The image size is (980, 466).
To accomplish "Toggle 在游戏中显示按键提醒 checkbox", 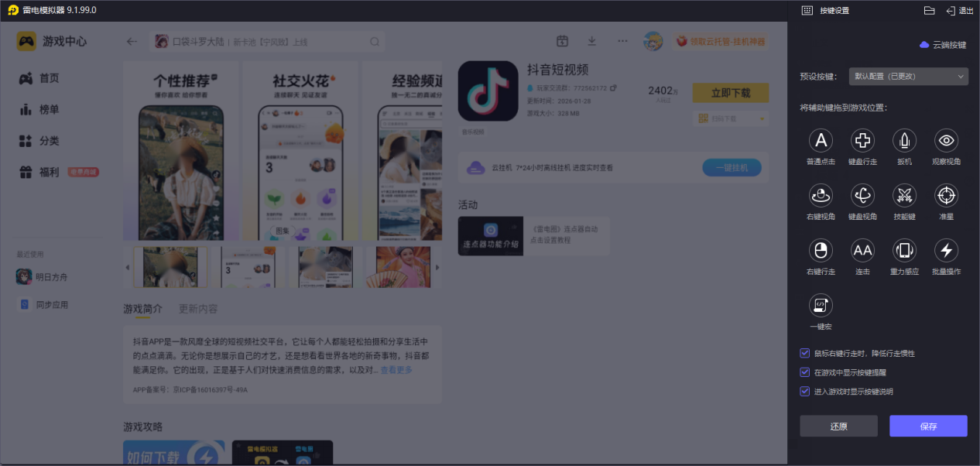I will point(805,372).
